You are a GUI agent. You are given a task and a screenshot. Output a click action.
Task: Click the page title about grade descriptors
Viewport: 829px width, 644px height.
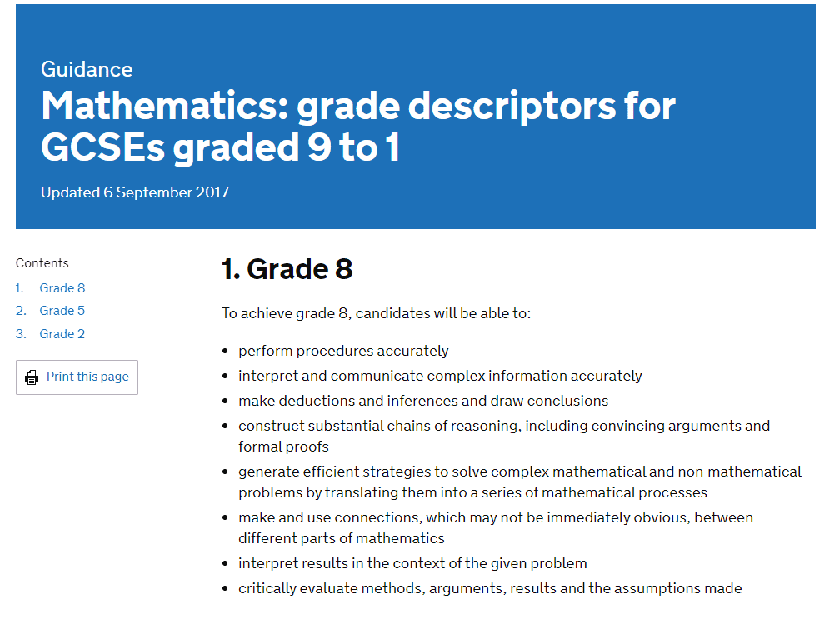pos(358,127)
